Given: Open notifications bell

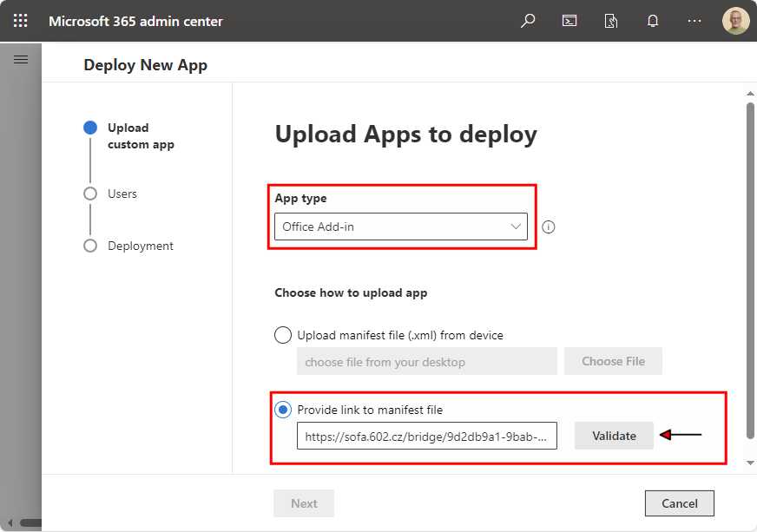Looking at the screenshot, I should click(653, 21).
